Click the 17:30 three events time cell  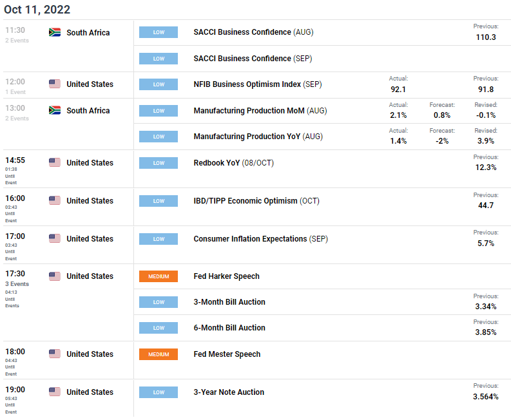pos(17,289)
